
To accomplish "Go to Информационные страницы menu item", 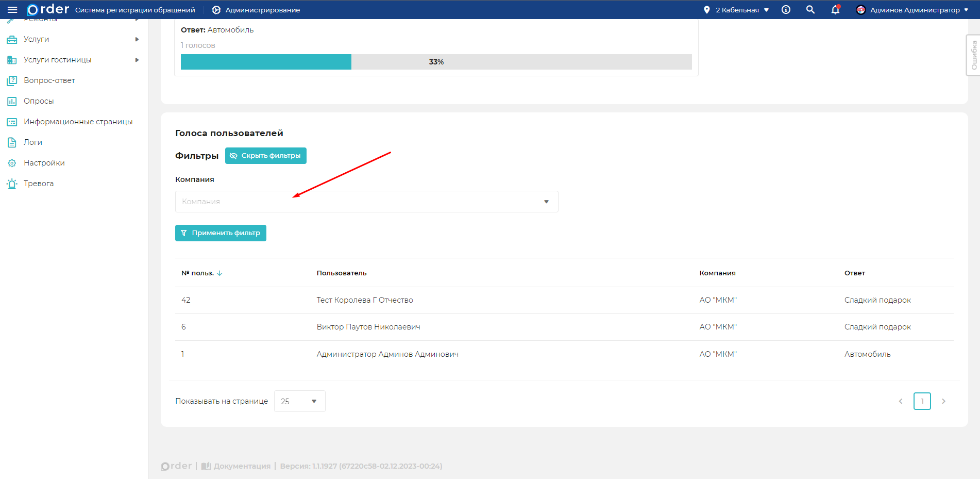I will [x=78, y=122].
